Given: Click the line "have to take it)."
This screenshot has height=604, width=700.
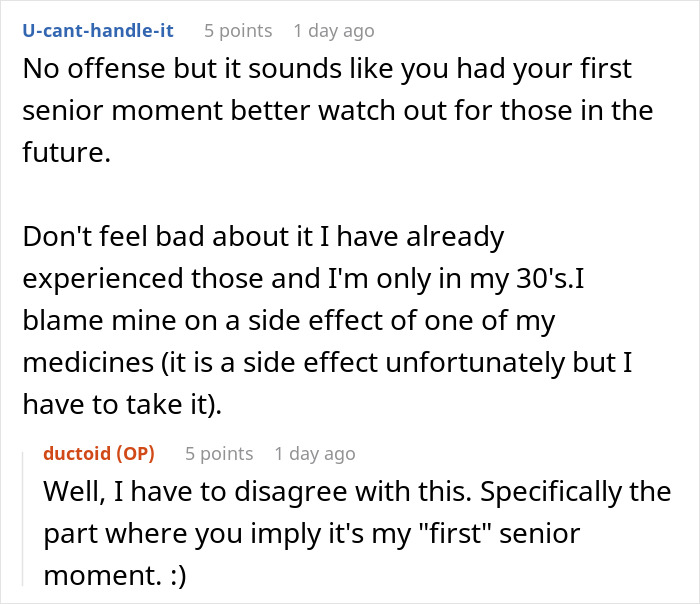Looking at the screenshot, I should (x=122, y=404).
